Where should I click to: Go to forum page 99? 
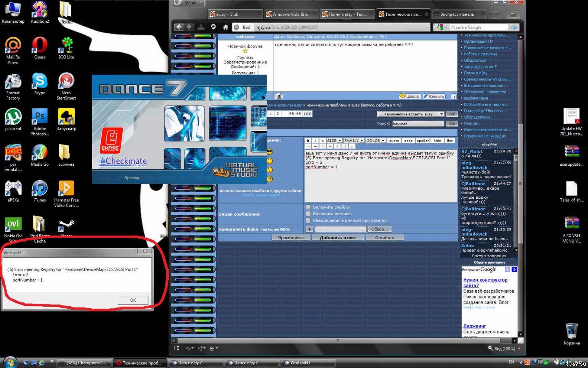(x=299, y=114)
